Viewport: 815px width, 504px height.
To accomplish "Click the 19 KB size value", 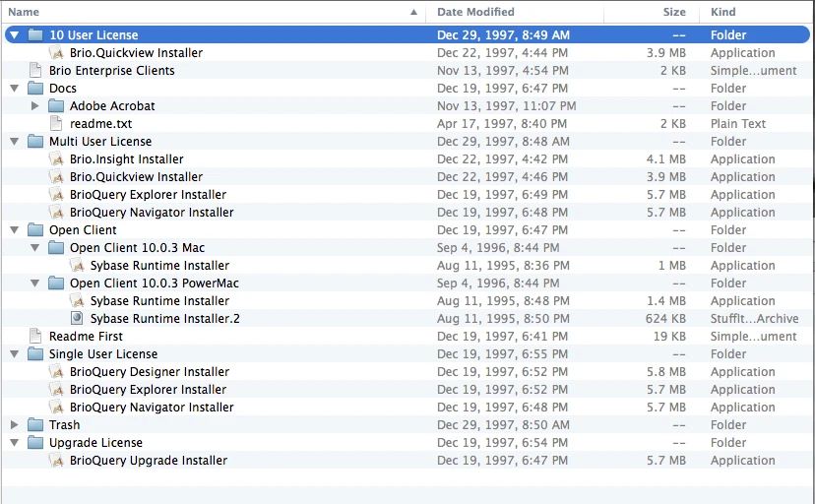I will [x=669, y=337].
